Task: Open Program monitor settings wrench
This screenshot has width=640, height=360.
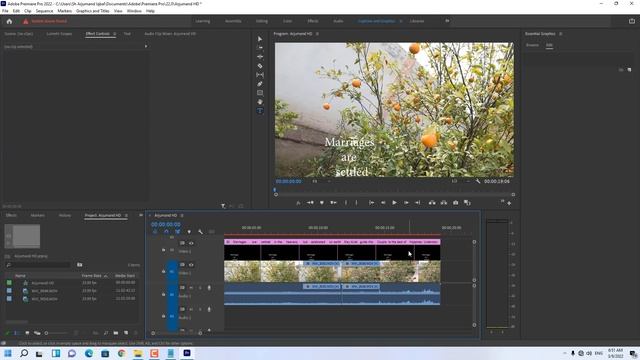Action: tap(478, 181)
